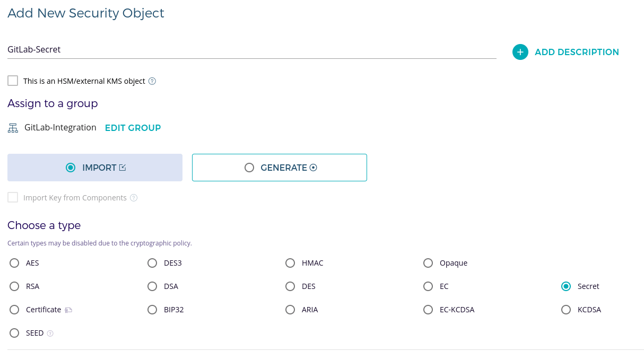Select the BIP32 type option
644x351 pixels.
(152, 310)
